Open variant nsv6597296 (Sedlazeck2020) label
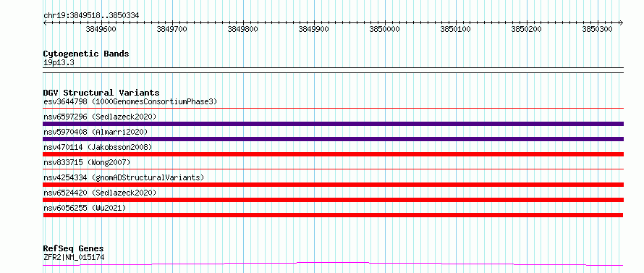Image resolution: width=644 pixels, height=273 pixels. 100,117
